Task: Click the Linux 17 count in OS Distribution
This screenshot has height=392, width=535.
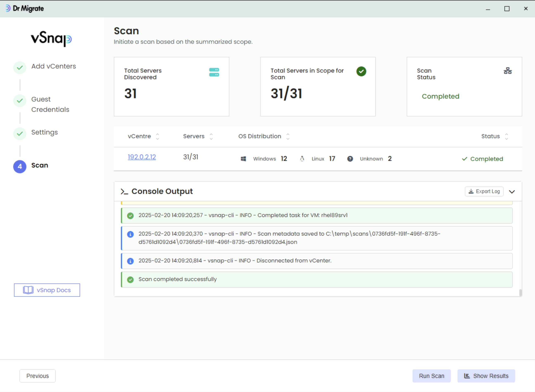Action: pyautogui.click(x=332, y=159)
